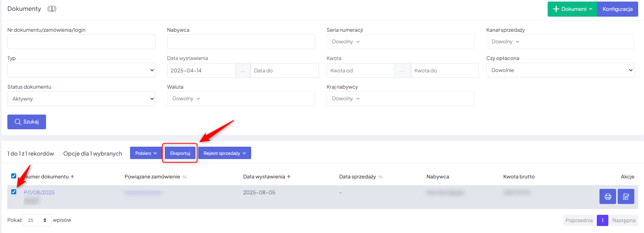Click the Nabywca input field
644x233 pixels.
(241, 42)
